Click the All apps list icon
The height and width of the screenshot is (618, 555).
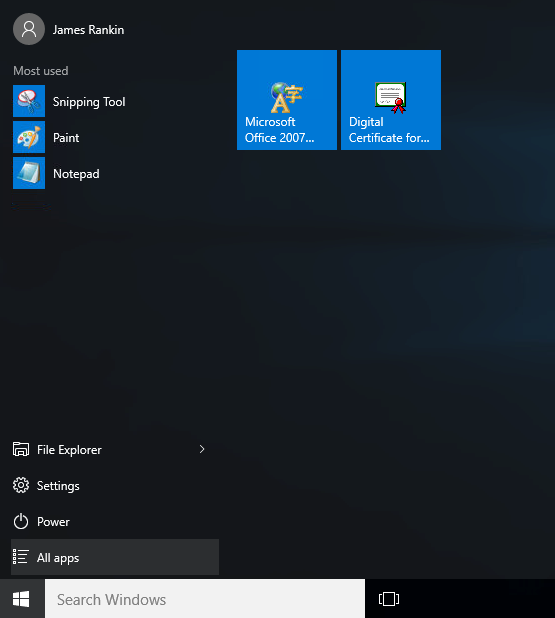(x=20, y=557)
